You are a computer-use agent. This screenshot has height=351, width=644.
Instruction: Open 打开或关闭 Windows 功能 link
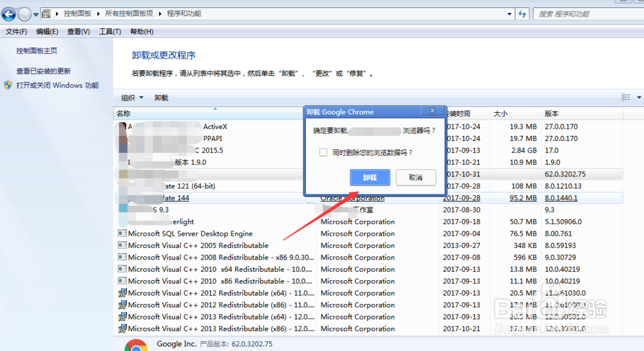pos(57,86)
